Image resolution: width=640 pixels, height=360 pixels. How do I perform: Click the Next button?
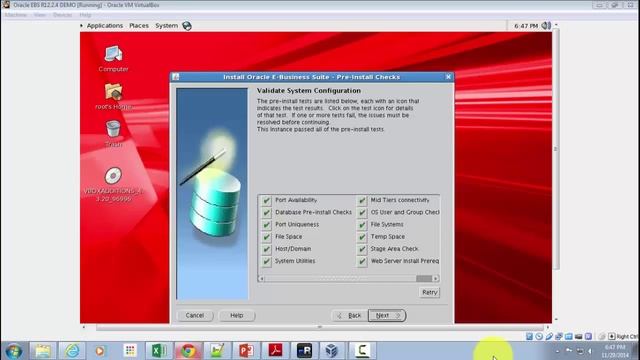click(387, 316)
